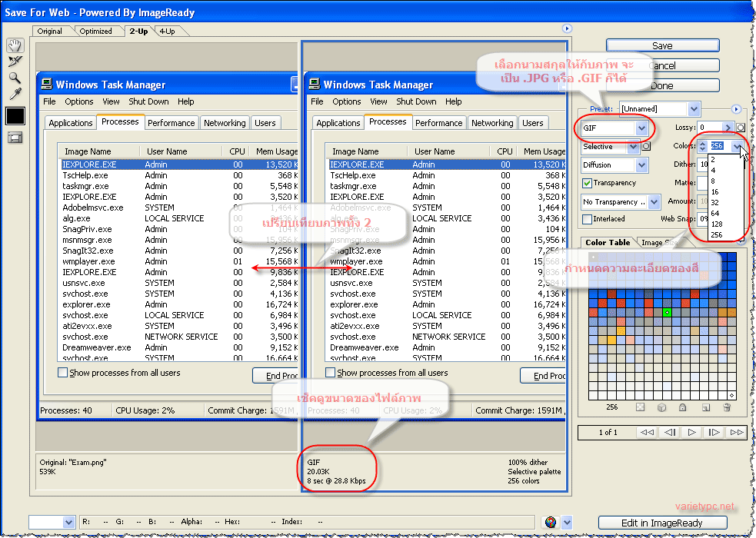Select the Eyedropper tool
This screenshot has height=538, width=756.
(x=15, y=94)
